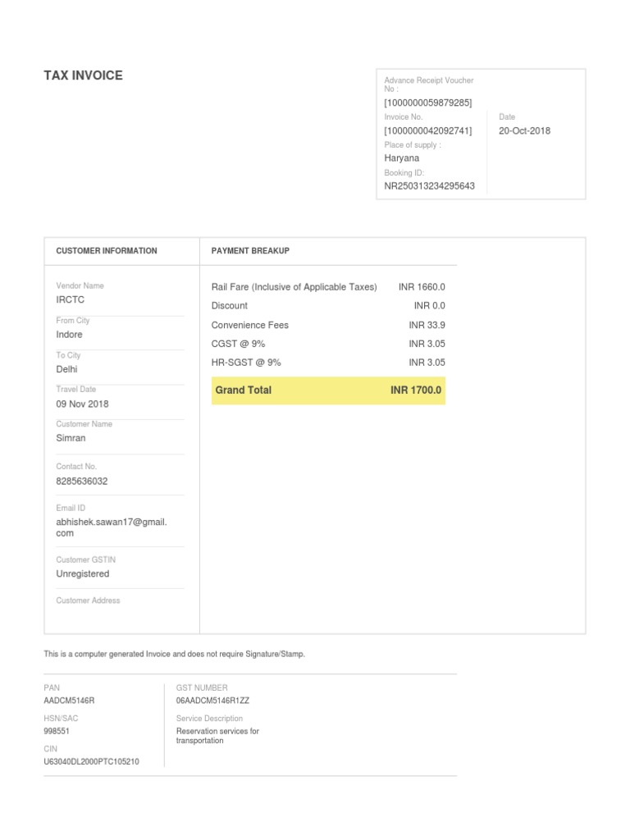Click the vendor name IRCTC

[x=71, y=300]
